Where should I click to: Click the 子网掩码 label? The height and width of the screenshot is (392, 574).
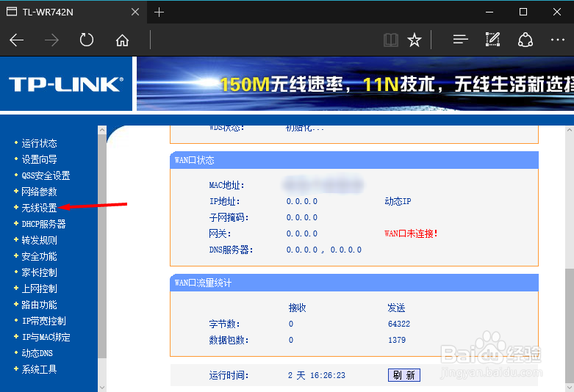[x=229, y=217]
